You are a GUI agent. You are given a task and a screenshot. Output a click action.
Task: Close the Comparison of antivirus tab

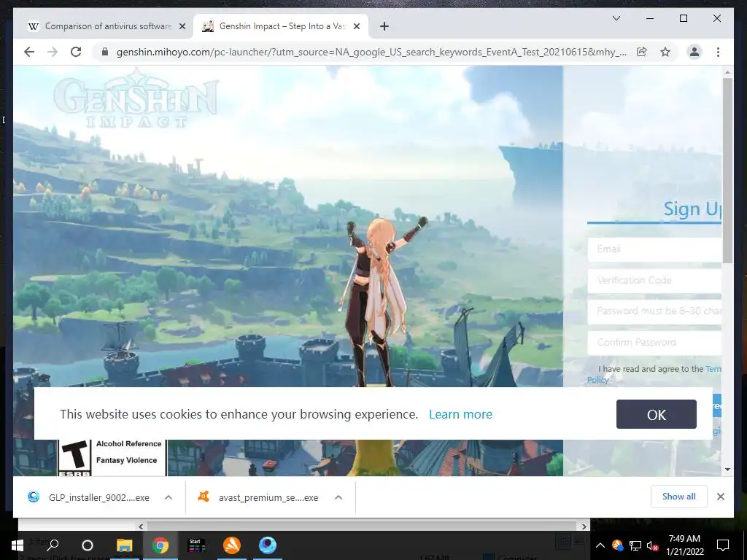pos(182,27)
